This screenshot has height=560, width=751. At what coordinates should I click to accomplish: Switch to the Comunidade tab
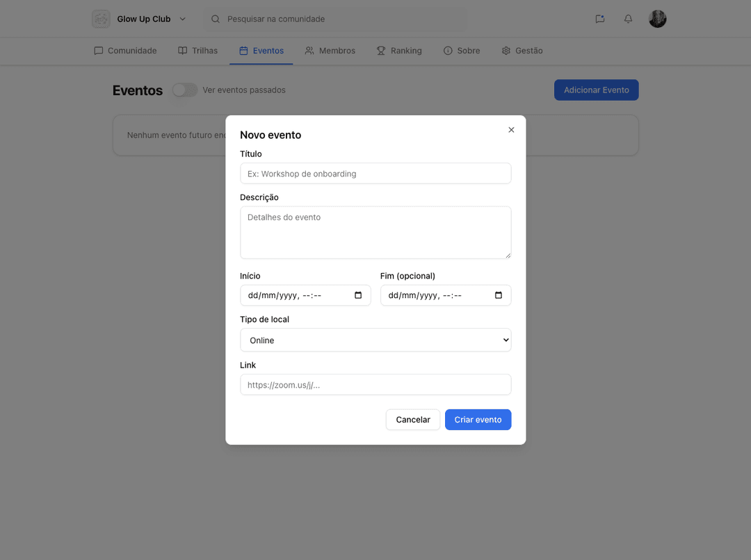pyautogui.click(x=125, y=51)
